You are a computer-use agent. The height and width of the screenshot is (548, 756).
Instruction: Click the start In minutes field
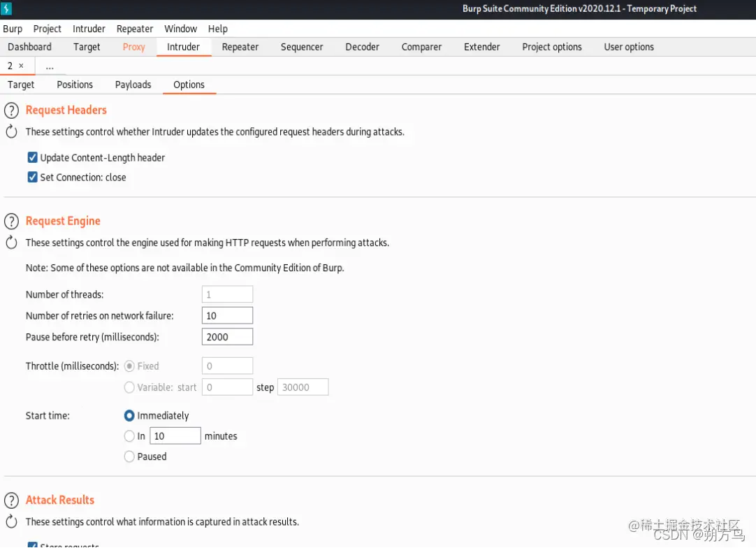[175, 435]
